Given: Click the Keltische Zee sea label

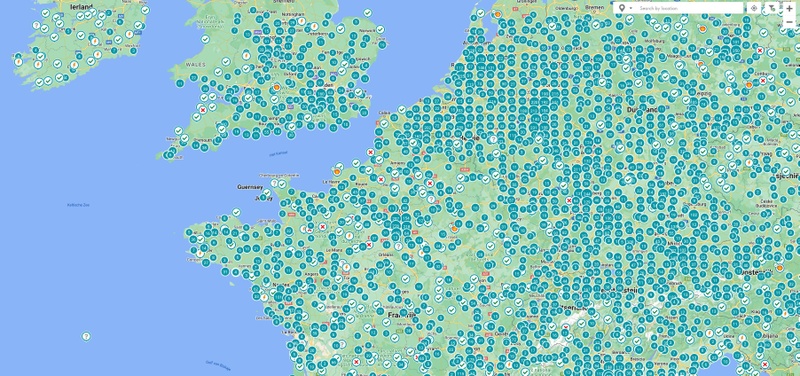Looking at the screenshot, I should (79, 205).
